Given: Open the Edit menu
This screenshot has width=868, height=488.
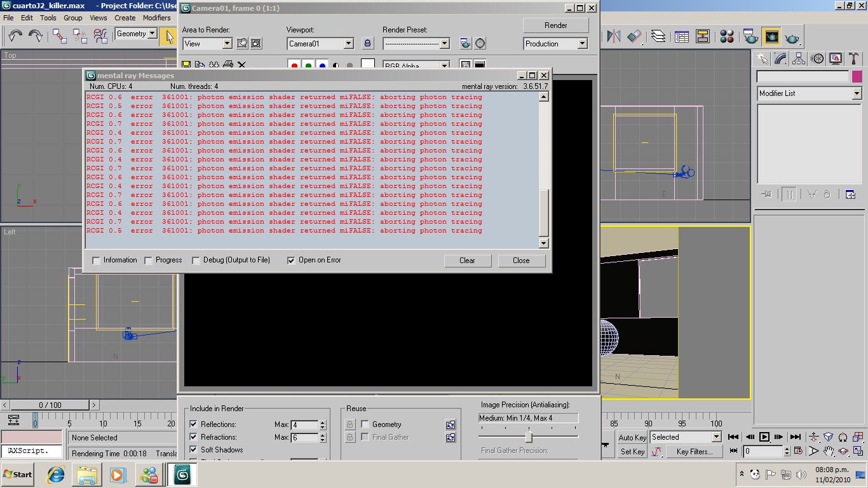Looking at the screenshot, I should tap(27, 18).
